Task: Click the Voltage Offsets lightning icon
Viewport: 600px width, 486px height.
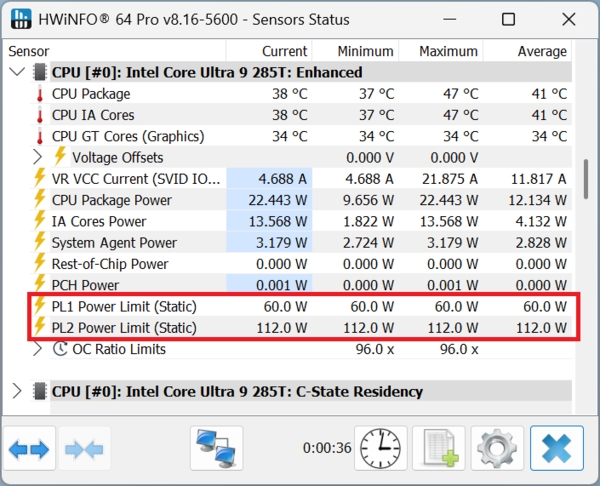Action: pos(60,156)
